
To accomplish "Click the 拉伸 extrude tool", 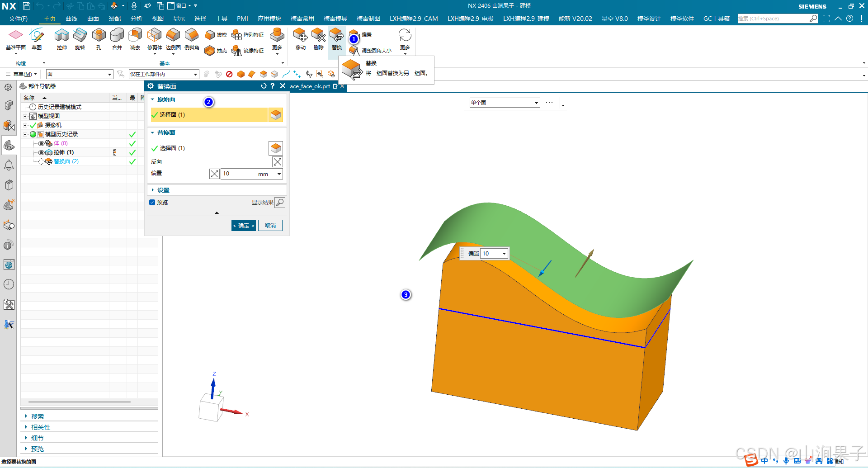I will point(62,39).
